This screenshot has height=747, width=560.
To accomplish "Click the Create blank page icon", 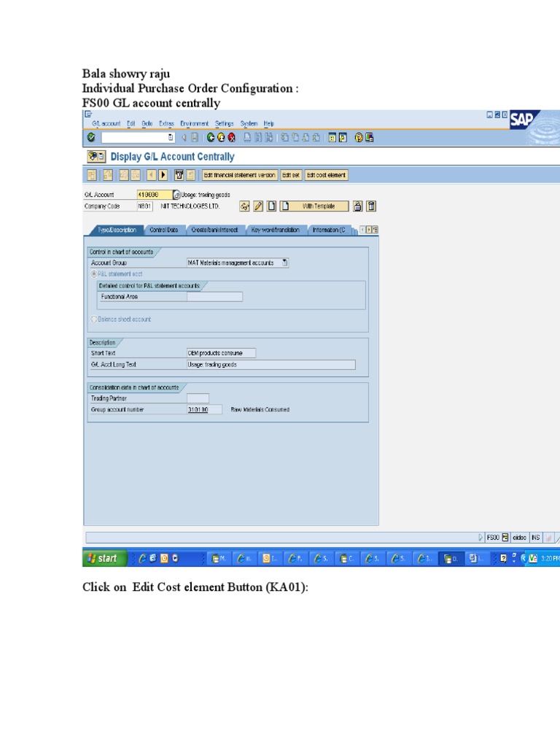I will 271,206.
